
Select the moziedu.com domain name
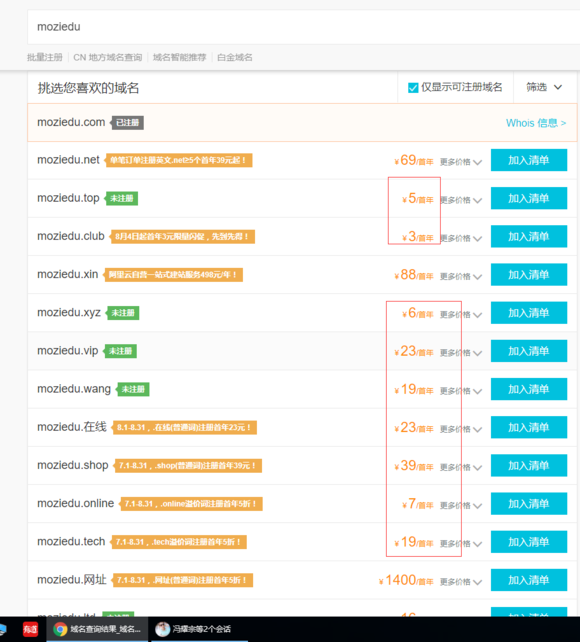71,122
